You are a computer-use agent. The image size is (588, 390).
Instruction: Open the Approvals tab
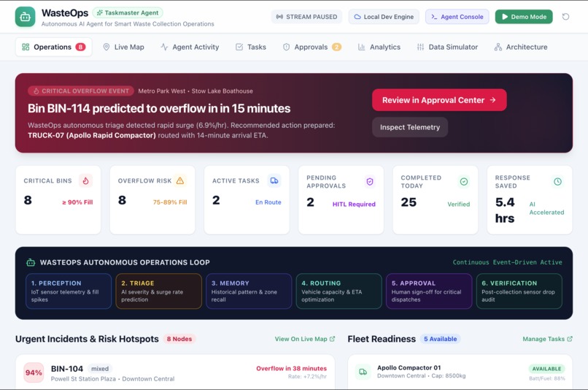pos(312,47)
